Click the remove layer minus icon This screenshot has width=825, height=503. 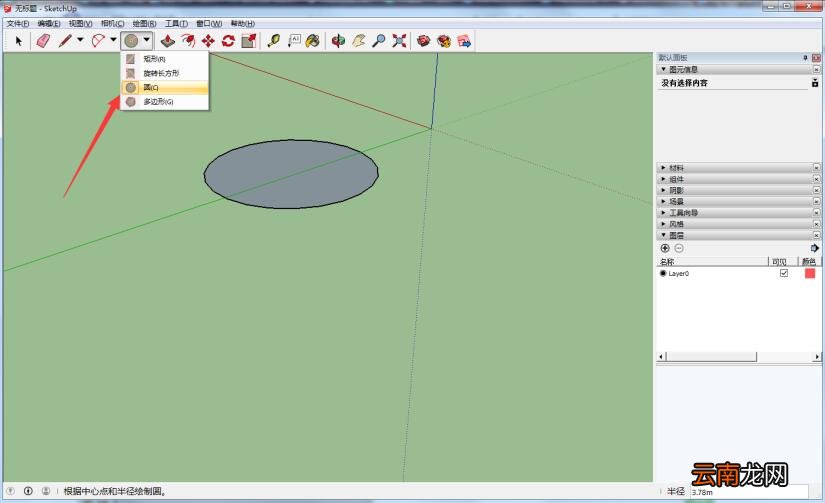point(679,248)
